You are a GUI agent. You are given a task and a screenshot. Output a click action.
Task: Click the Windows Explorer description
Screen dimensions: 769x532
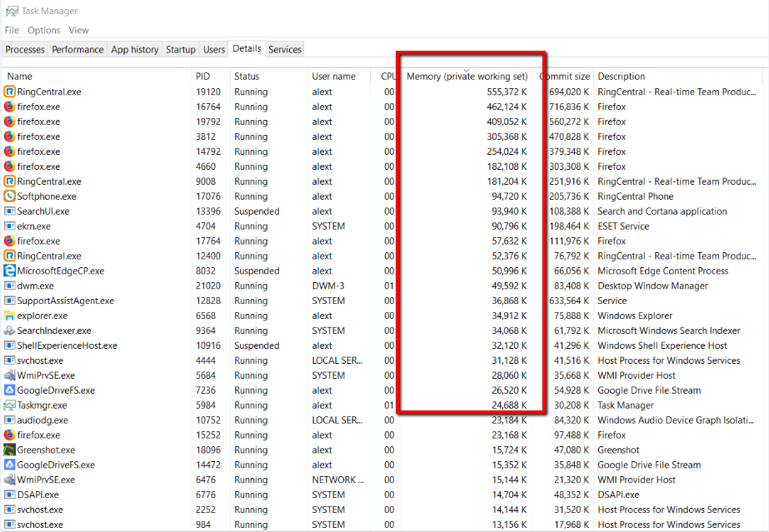pyautogui.click(x=635, y=316)
